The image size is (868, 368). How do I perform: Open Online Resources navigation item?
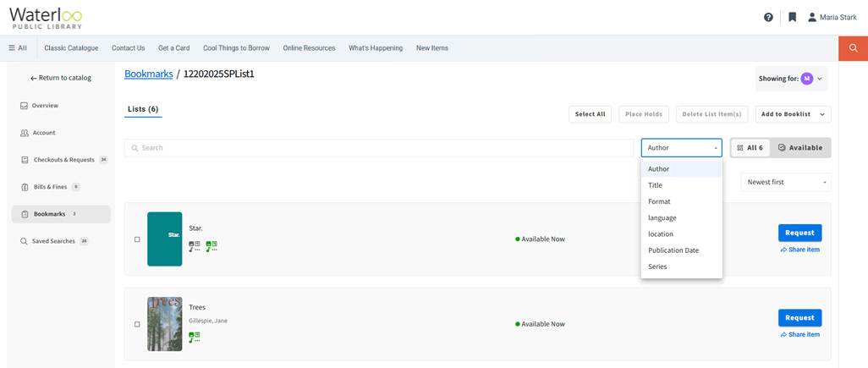[x=309, y=48]
